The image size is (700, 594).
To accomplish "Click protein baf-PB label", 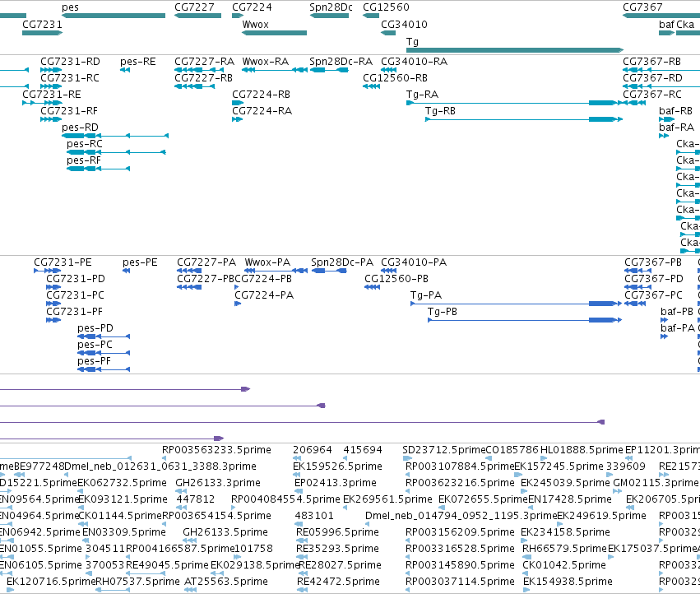I will click(x=677, y=312).
